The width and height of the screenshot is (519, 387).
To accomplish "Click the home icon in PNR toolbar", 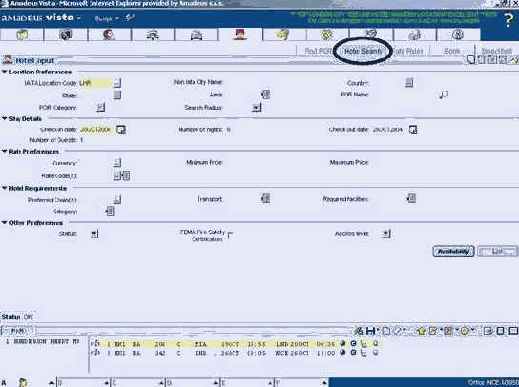I will coord(421,331).
